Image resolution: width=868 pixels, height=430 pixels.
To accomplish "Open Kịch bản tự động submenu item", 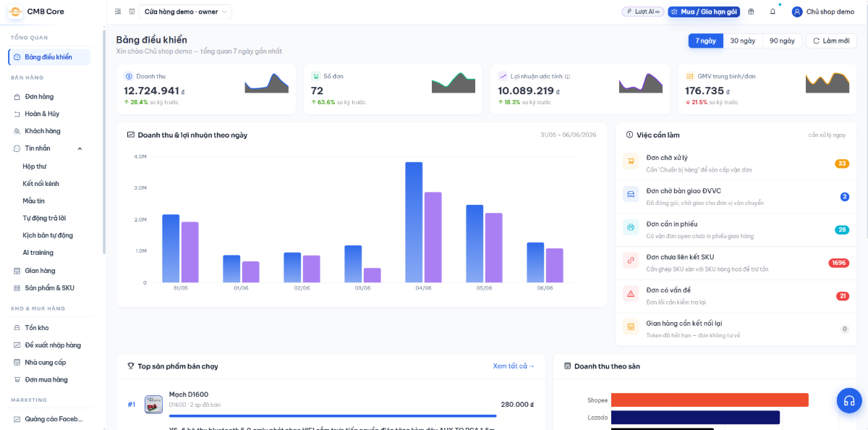I will coord(48,235).
